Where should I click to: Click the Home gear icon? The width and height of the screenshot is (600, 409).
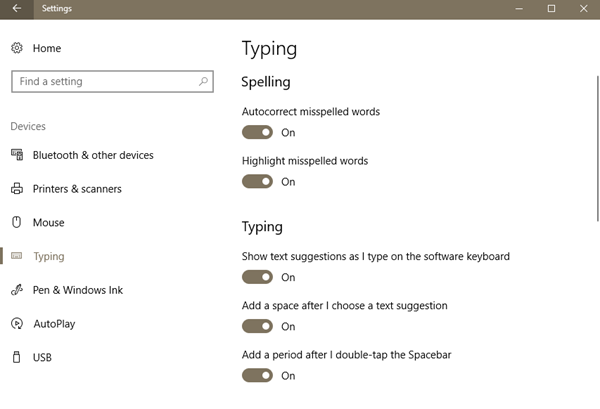pyautogui.click(x=17, y=48)
